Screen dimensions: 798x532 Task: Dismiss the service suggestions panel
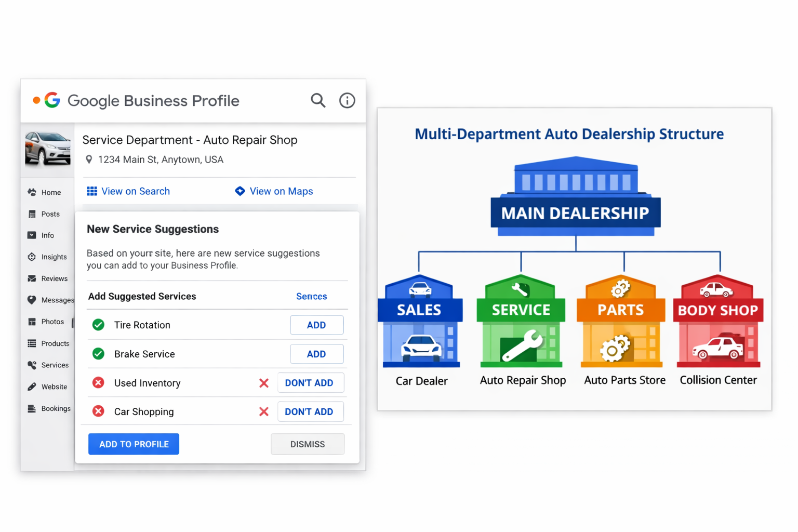[x=308, y=444]
